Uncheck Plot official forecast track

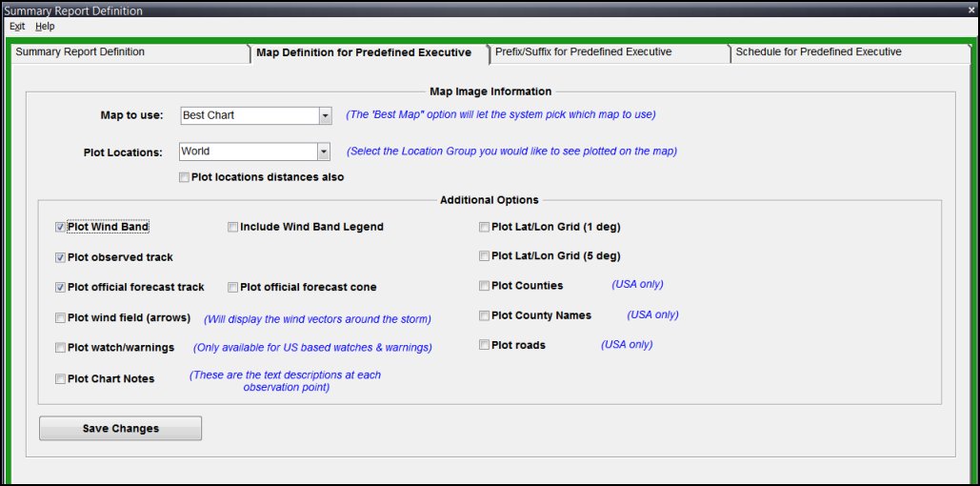[x=61, y=287]
